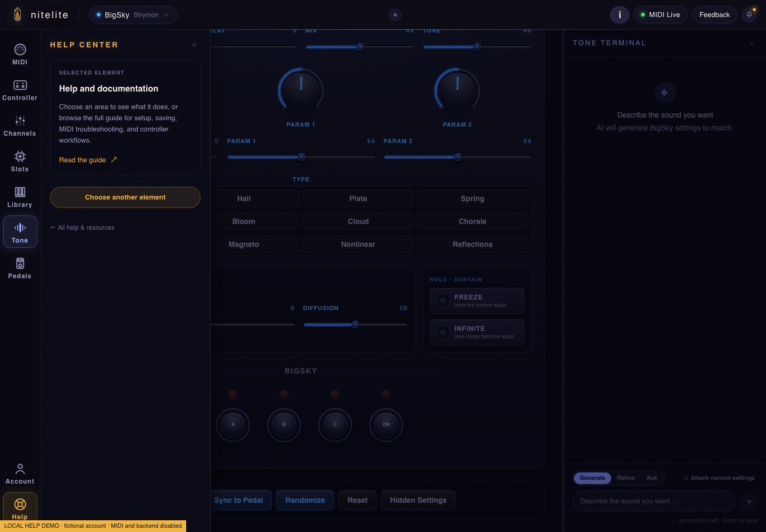Select the Tone sidebar item

pos(20,232)
